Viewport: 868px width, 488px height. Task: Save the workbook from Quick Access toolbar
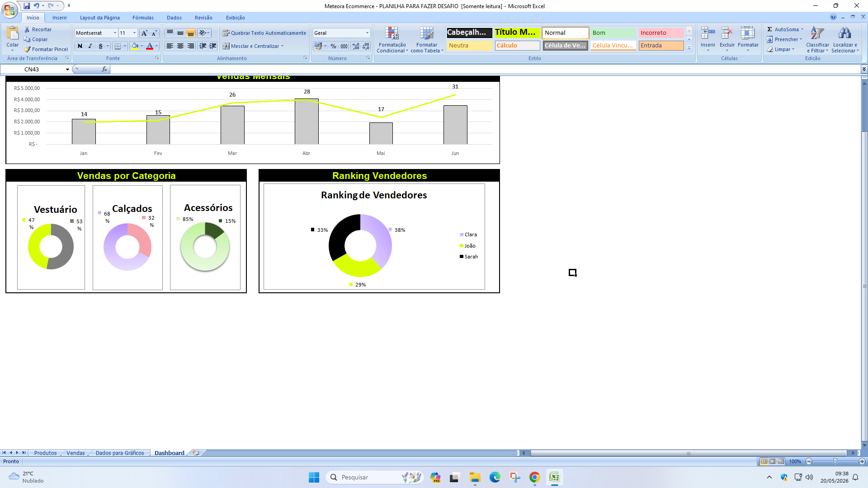(27, 6)
